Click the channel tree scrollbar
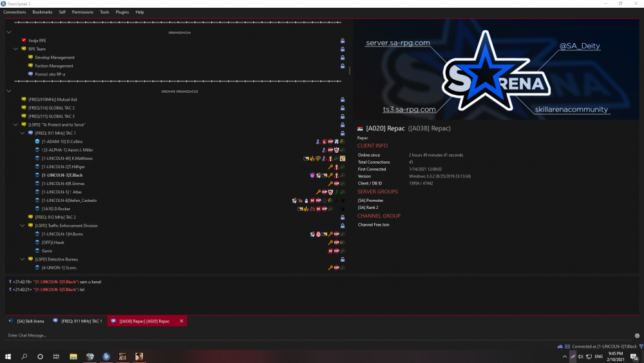The width and height of the screenshot is (644, 363). pyautogui.click(x=350, y=70)
